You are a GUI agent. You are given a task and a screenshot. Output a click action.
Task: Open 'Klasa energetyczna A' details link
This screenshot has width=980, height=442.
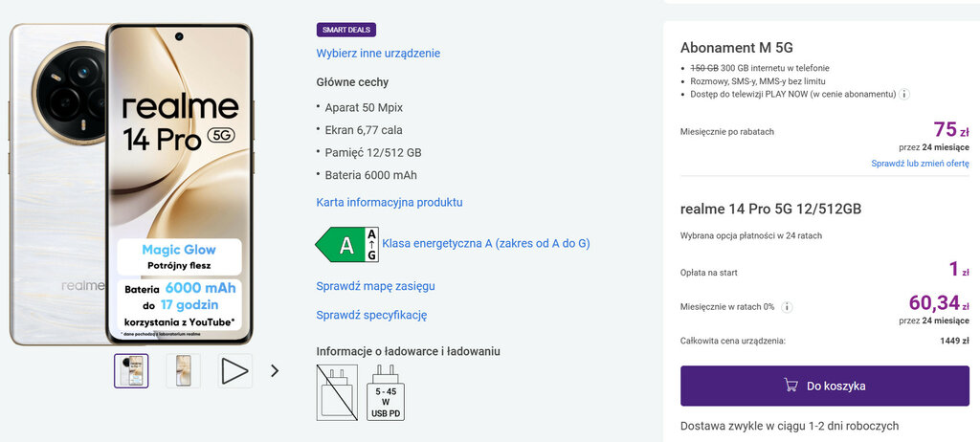(485, 244)
